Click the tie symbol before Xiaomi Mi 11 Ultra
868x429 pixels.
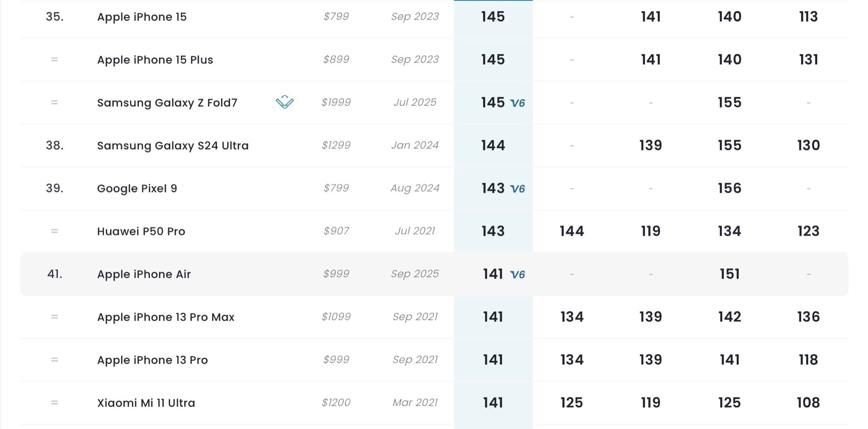pos(55,403)
